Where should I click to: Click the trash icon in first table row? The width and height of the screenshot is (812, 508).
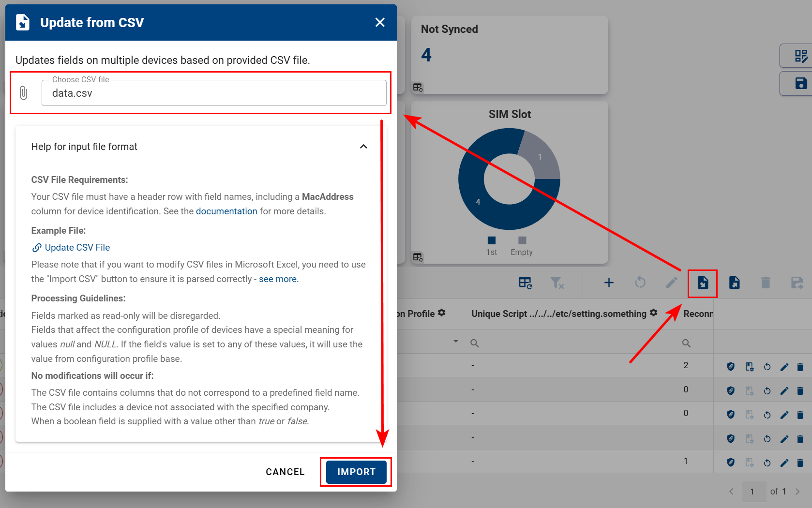(800, 367)
